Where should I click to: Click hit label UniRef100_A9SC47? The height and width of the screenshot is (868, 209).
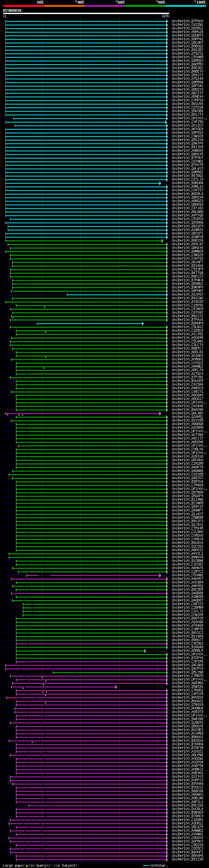tap(187, 244)
